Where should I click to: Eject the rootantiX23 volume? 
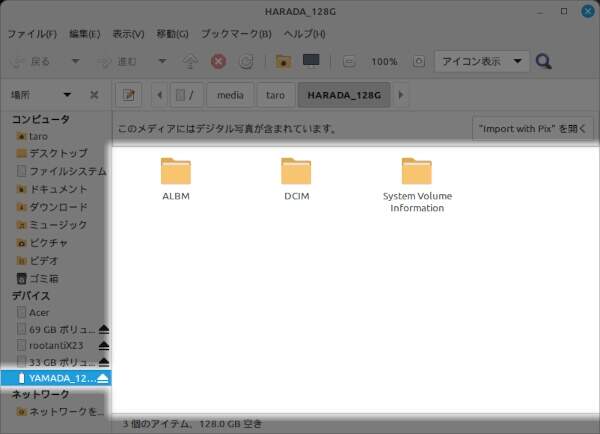tap(104, 346)
